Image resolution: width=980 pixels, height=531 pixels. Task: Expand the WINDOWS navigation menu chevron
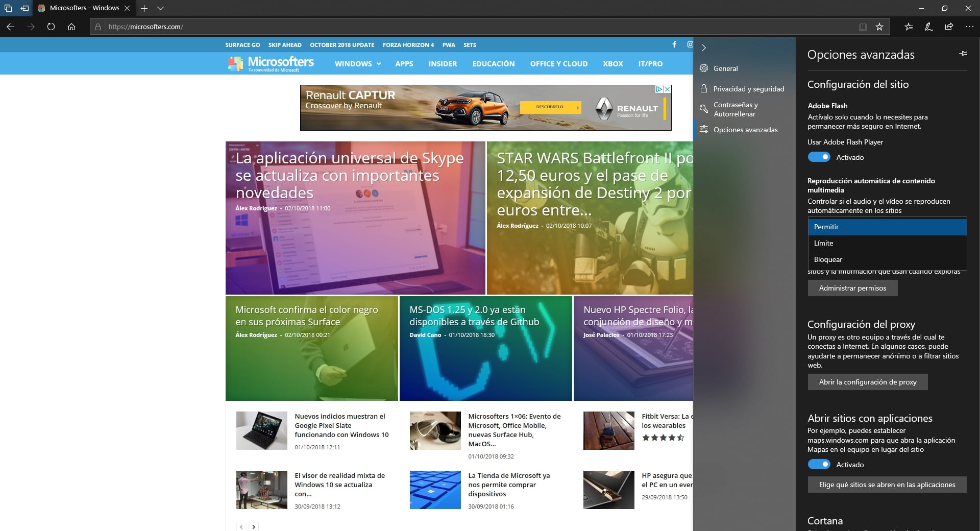tap(378, 64)
